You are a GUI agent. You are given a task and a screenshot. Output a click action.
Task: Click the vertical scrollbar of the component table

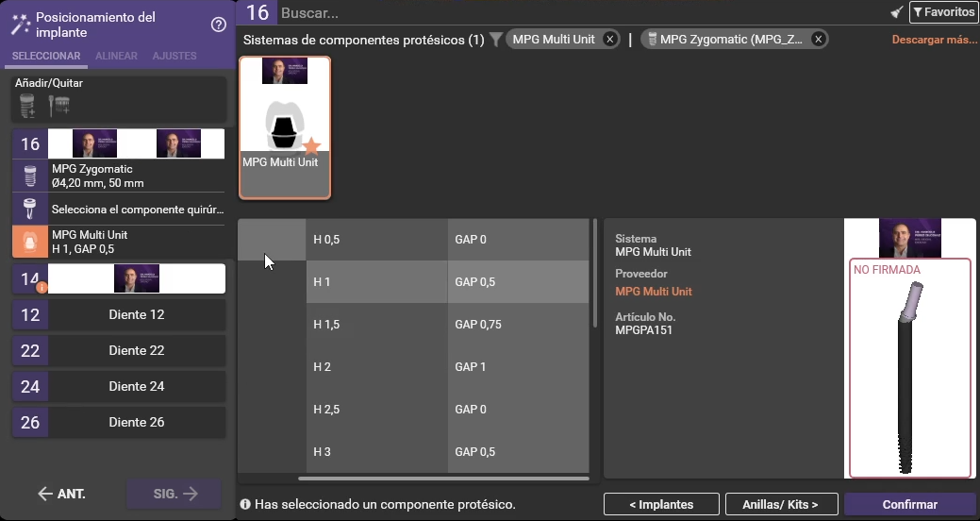click(595, 274)
